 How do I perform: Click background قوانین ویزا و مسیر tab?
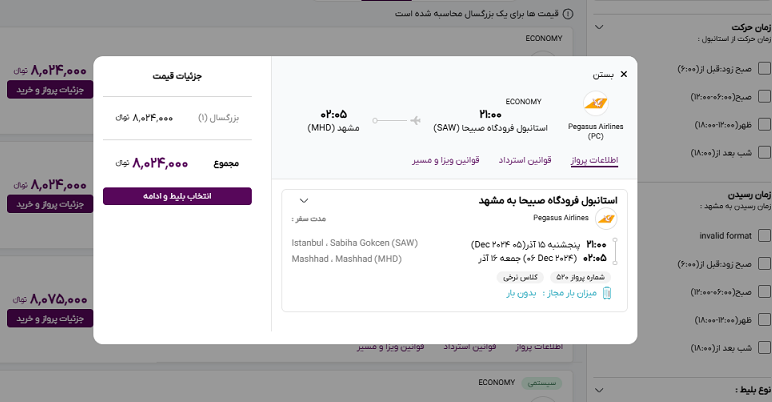(390, 347)
